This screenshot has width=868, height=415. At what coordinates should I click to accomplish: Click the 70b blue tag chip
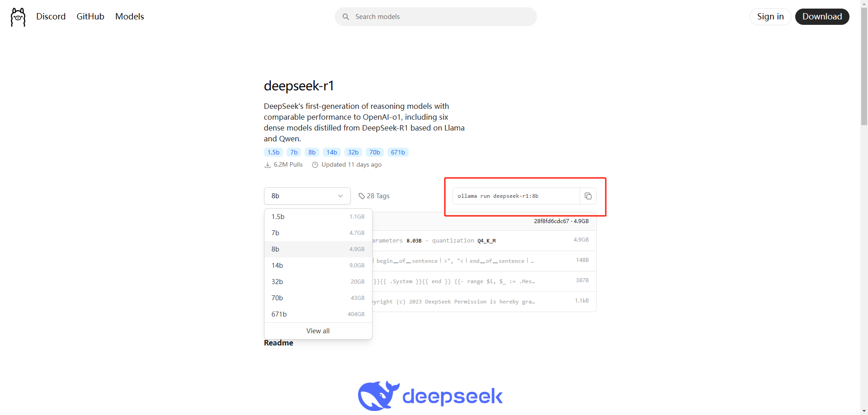click(x=375, y=152)
